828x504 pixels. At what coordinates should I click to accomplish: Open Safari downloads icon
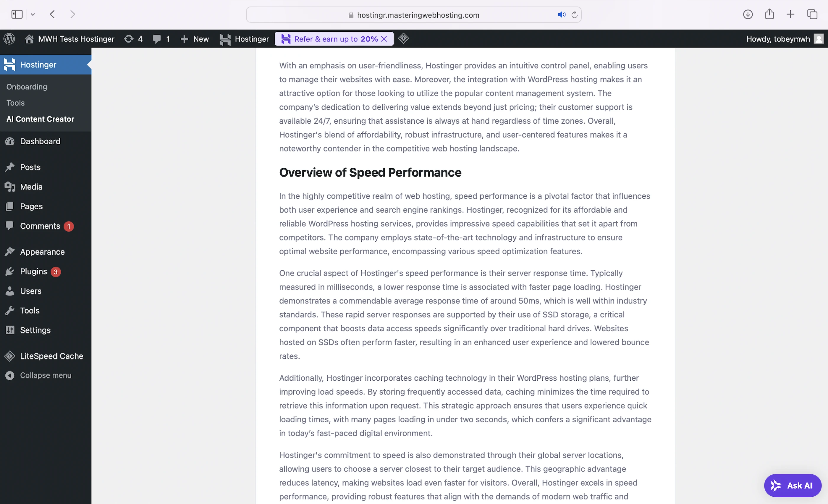[747, 14]
